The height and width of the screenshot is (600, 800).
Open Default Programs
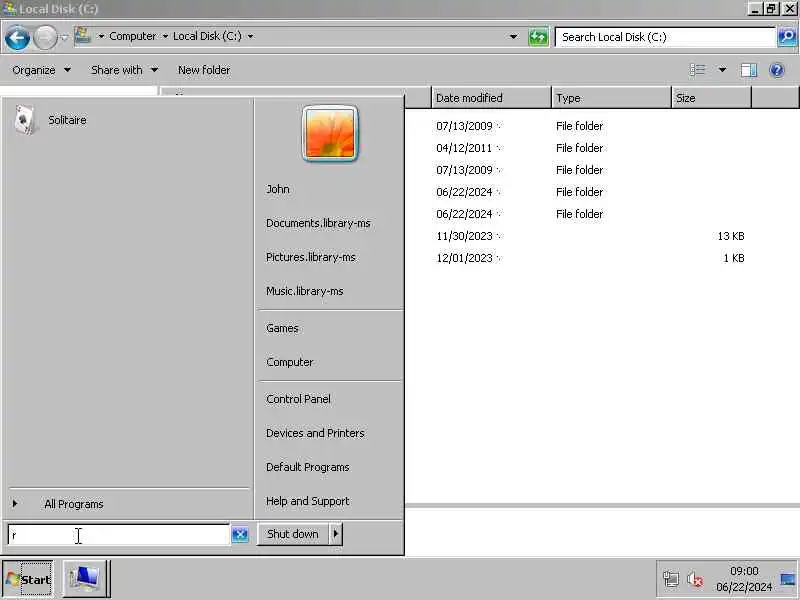coord(308,467)
